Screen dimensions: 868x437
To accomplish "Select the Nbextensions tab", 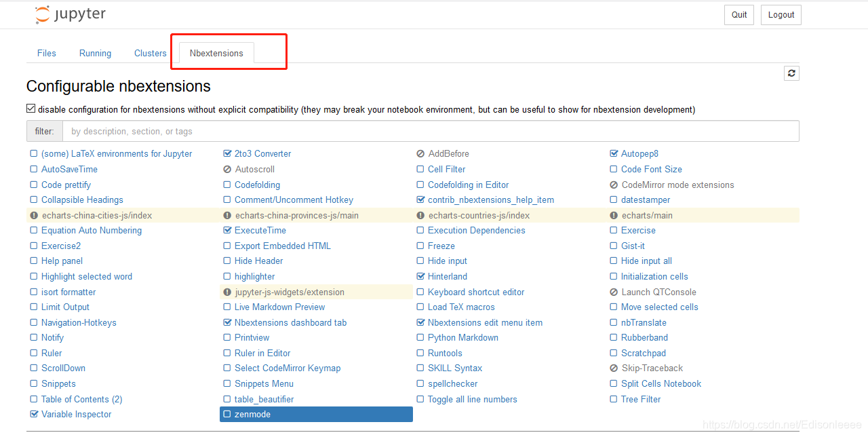I will [x=216, y=53].
